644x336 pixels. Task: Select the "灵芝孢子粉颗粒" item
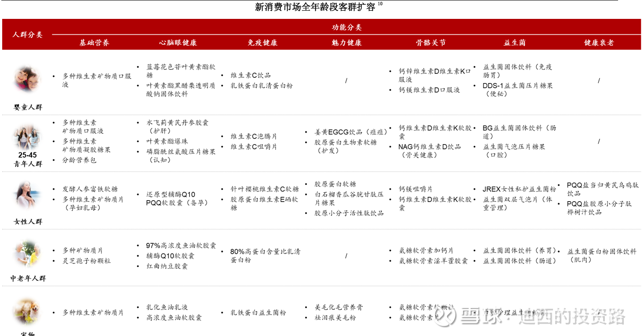point(86,261)
